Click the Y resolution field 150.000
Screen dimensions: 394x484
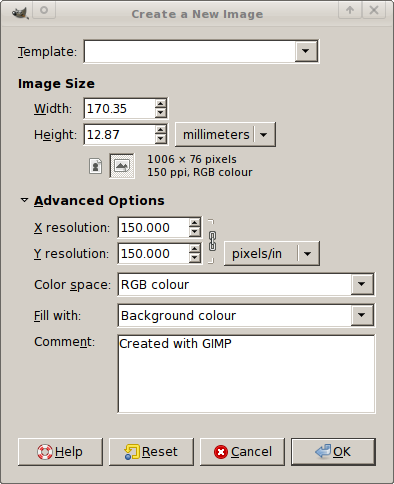153,254
